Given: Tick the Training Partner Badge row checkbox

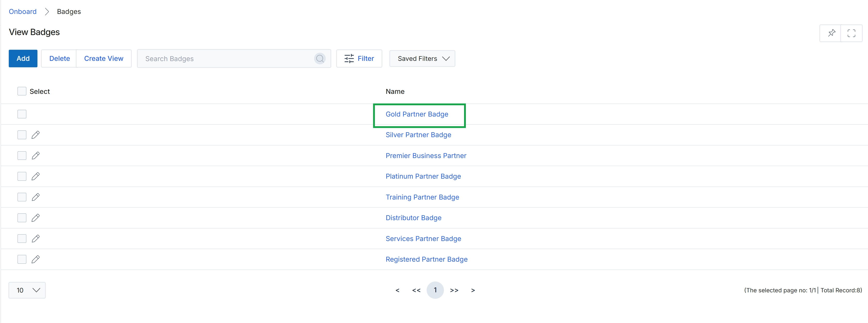Looking at the screenshot, I should pyautogui.click(x=22, y=197).
